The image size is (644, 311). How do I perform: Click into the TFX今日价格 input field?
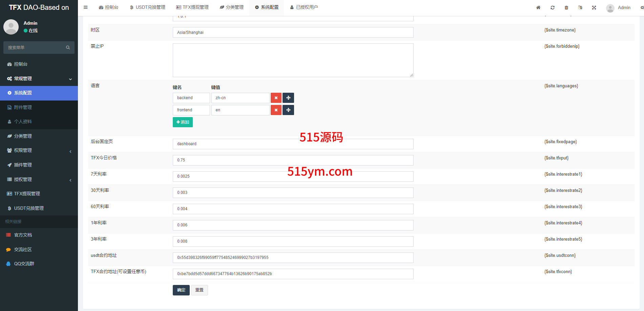[x=293, y=160]
